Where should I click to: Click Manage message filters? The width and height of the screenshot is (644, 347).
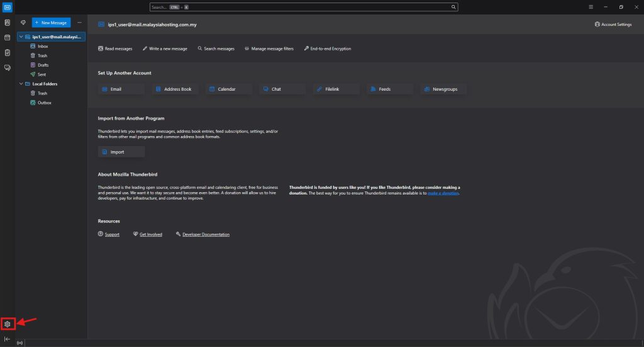point(269,48)
